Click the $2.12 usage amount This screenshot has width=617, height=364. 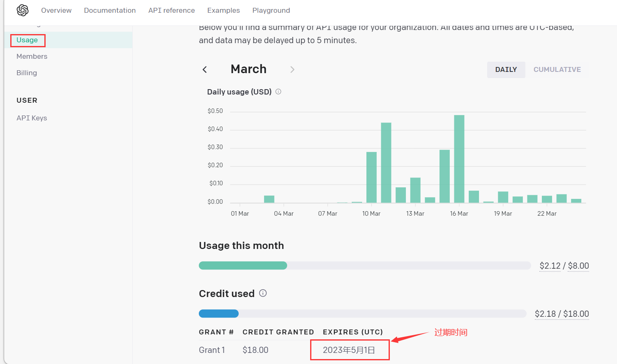[550, 266]
